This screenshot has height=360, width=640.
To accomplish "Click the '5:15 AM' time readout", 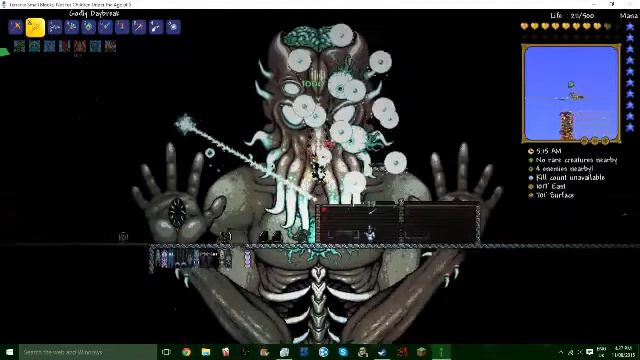I will [x=549, y=151].
